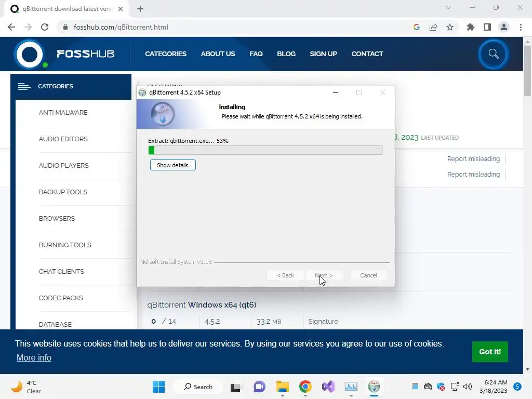Close the qBittorrent browser tab

coord(121,9)
